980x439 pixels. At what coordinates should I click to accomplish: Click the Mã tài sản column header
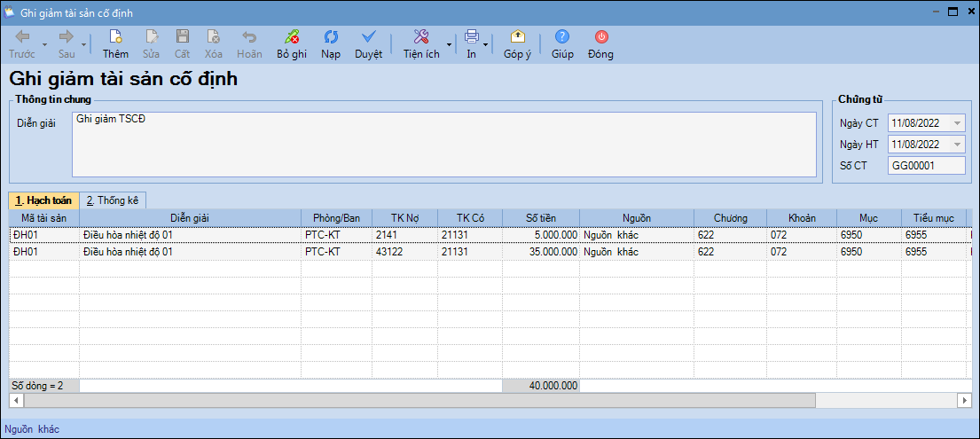point(43,217)
